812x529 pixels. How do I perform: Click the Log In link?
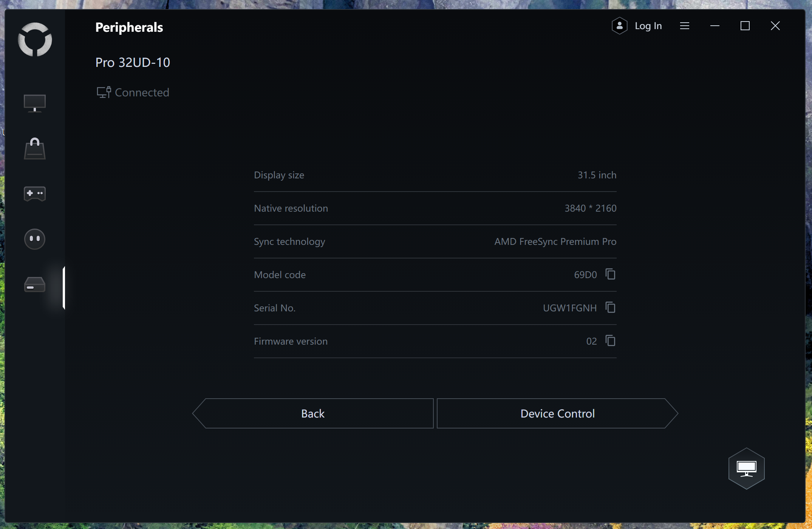[648, 26]
